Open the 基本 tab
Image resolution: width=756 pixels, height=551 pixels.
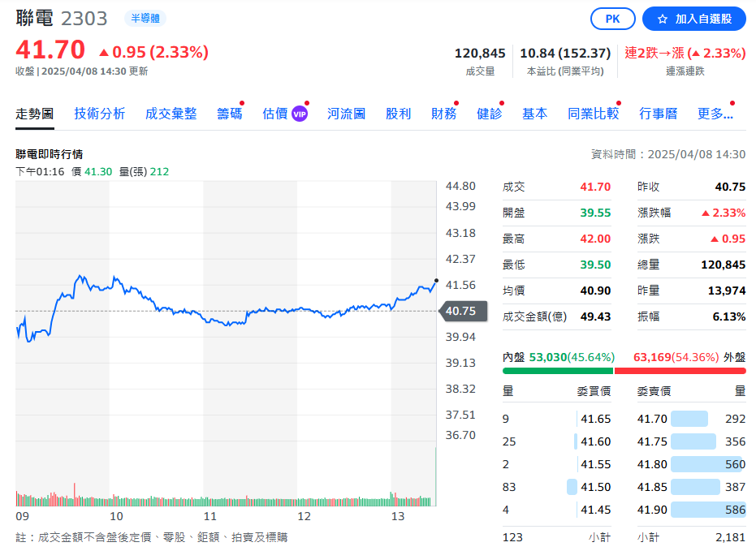tap(534, 114)
